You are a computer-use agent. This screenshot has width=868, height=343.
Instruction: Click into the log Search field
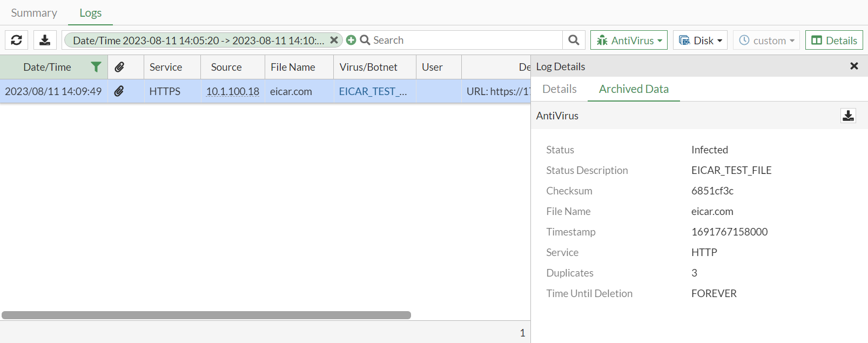[x=465, y=40]
